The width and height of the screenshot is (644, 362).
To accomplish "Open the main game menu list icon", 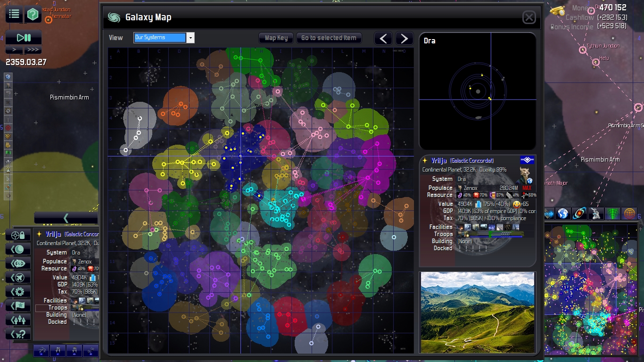I will [14, 14].
